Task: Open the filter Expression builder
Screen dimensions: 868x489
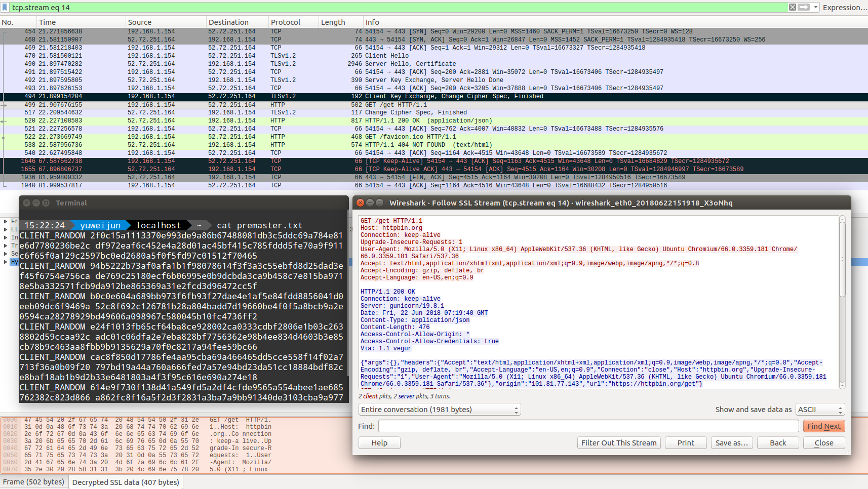Action: click(844, 8)
